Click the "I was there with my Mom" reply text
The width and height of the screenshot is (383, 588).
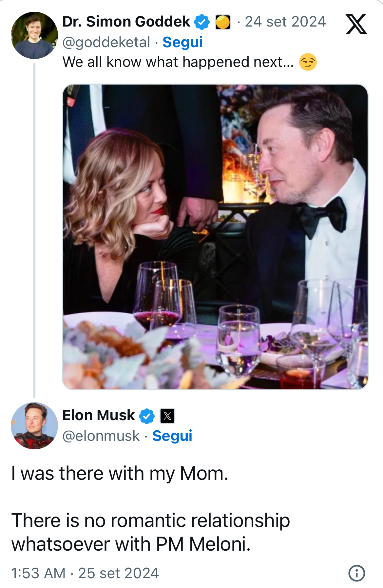click(x=120, y=474)
